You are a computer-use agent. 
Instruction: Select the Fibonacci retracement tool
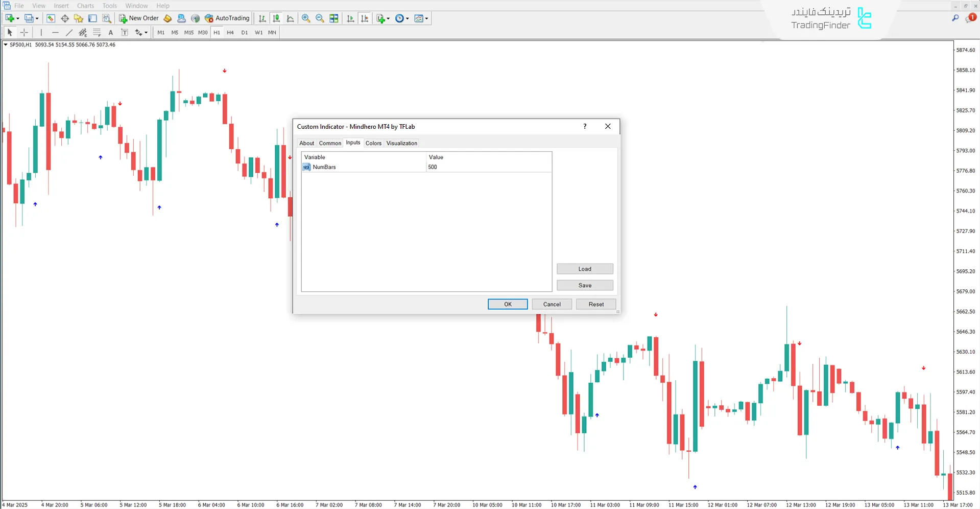click(x=97, y=32)
